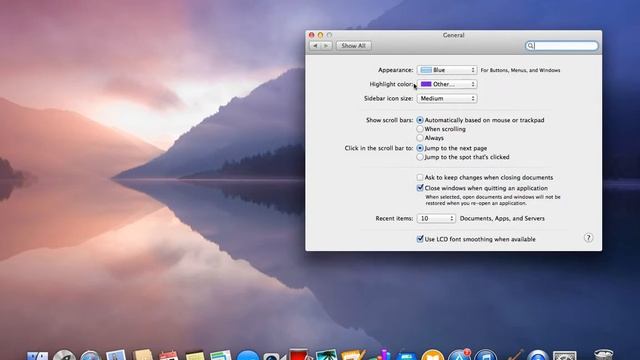640x360 pixels.
Task: Click the 'Documents, Apps, and Servers' text
Action: (x=502, y=218)
